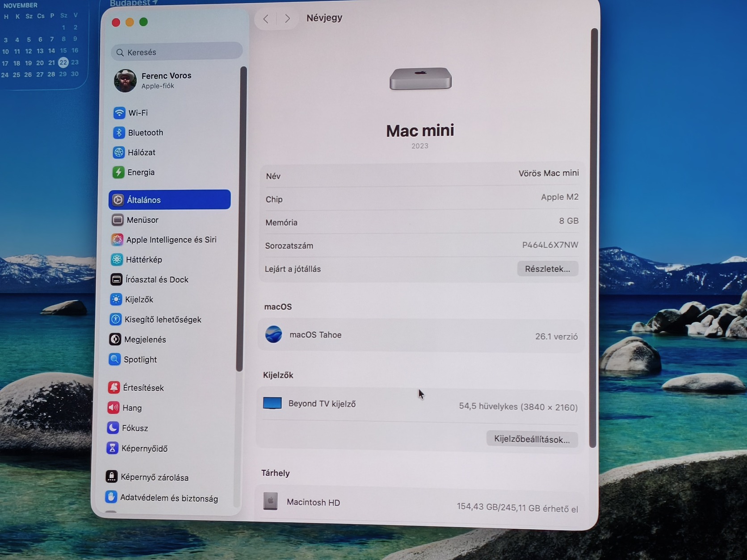Image resolution: width=747 pixels, height=560 pixels.
Task: Focus the Keresés search field
Action: [176, 52]
